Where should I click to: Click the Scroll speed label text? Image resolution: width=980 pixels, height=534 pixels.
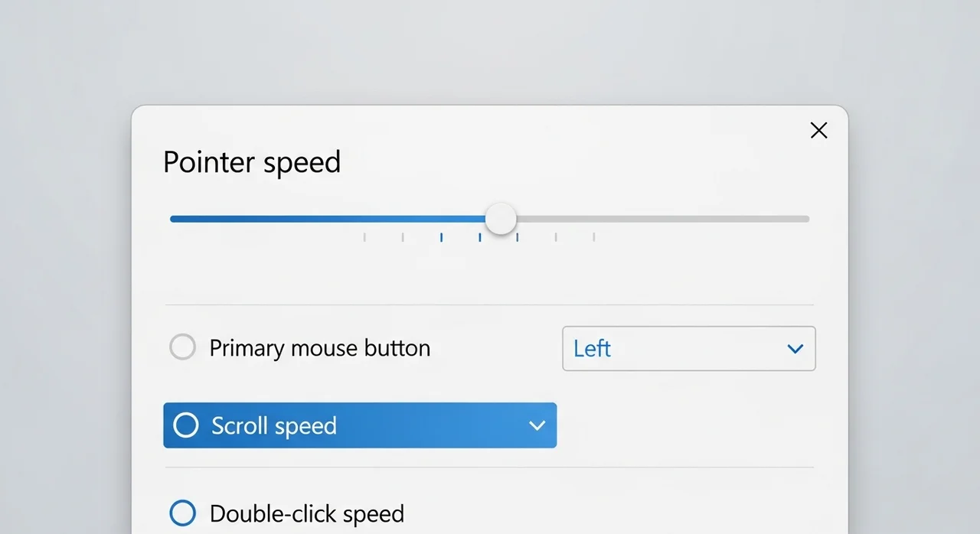(273, 425)
